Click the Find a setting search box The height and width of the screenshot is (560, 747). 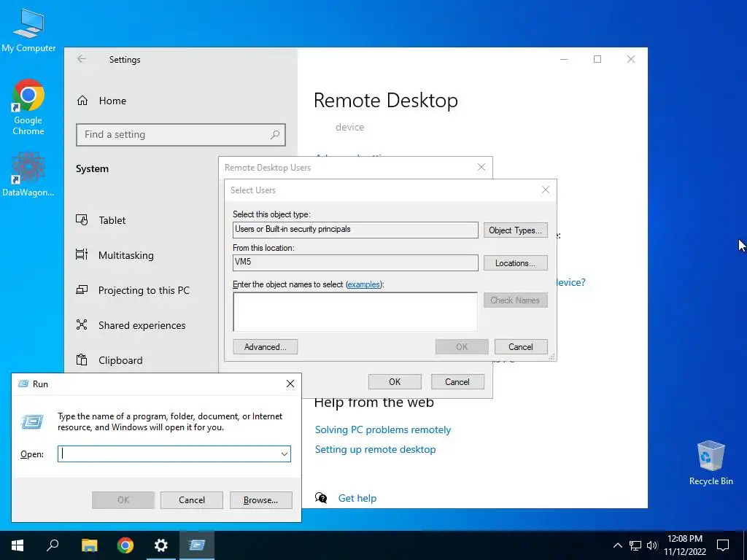coord(181,135)
